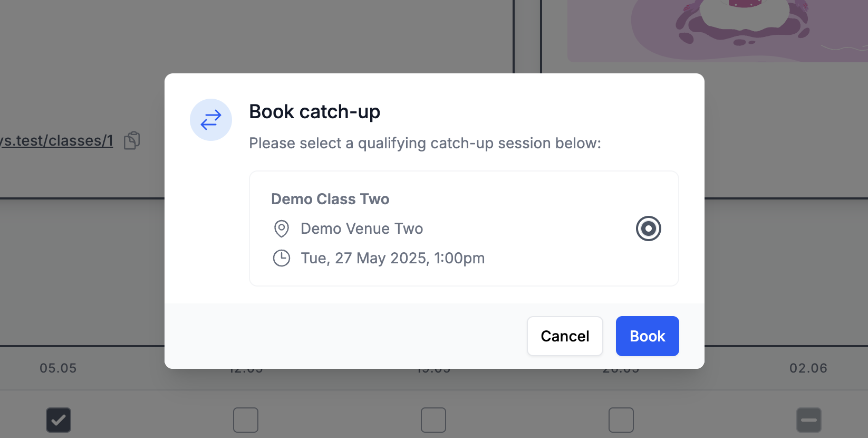The height and width of the screenshot is (438, 868).
Task: Click the swap arrows icon in dialog header
Action: coord(210,120)
